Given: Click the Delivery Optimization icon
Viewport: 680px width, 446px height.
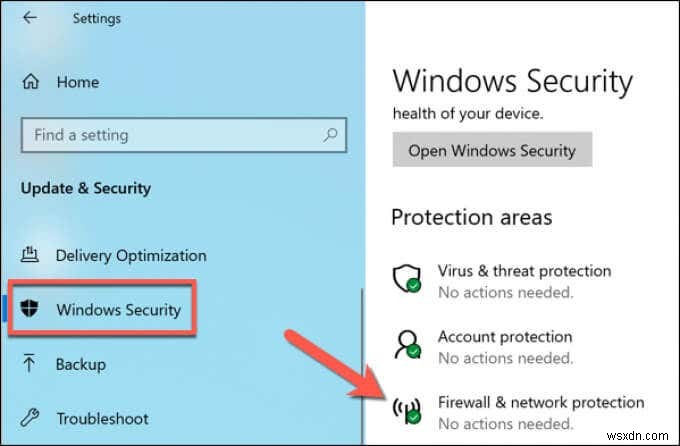Looking at the screenshot, I should coord(30,255).
